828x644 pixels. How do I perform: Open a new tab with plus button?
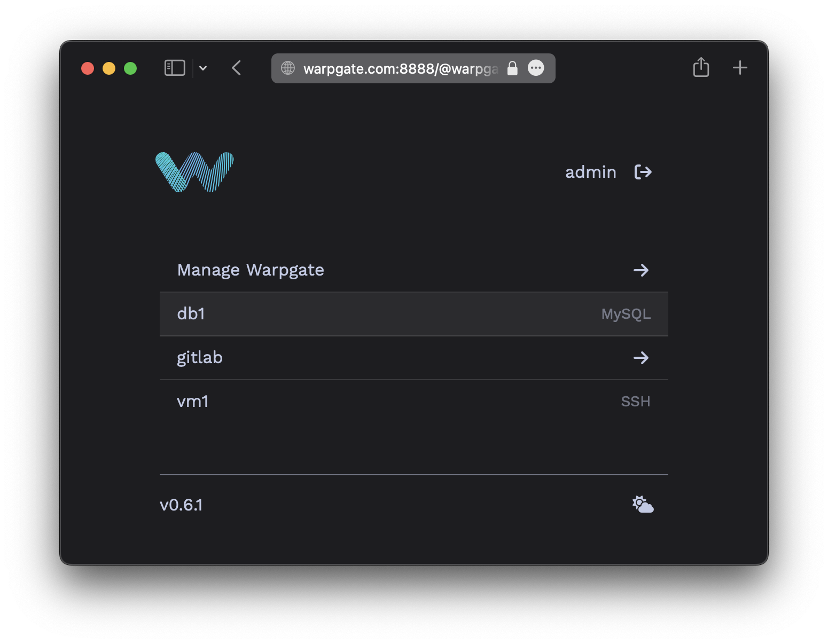click(x=740, y=68)
